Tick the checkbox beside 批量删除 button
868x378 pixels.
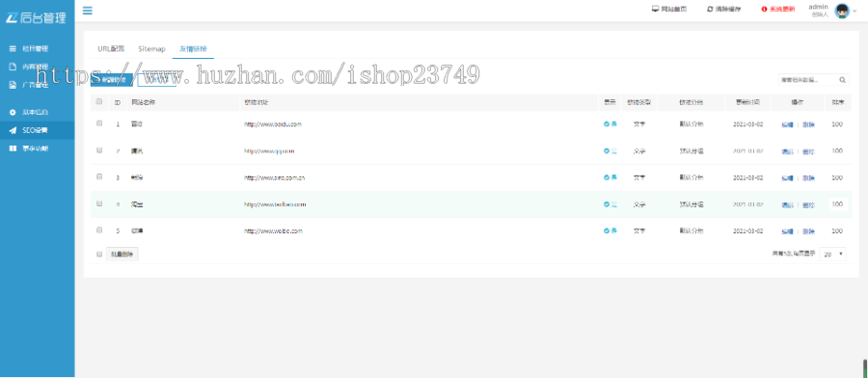(x=99, y=254)
